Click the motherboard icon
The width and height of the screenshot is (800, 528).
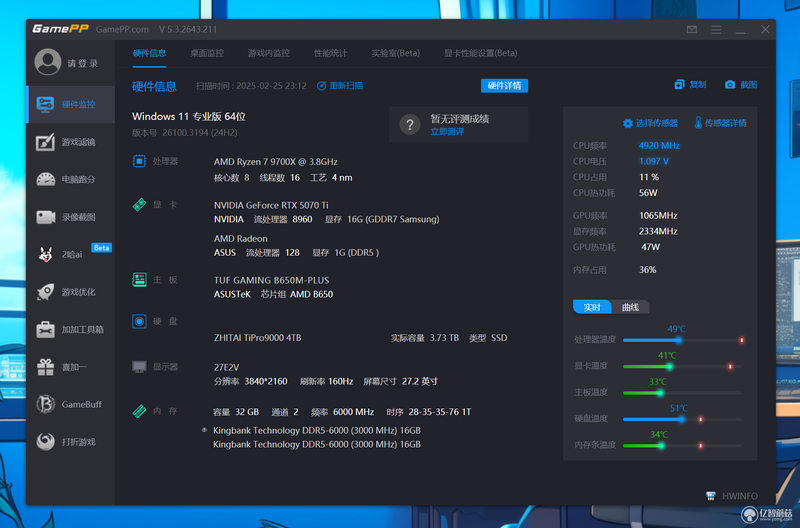[139, 280]
